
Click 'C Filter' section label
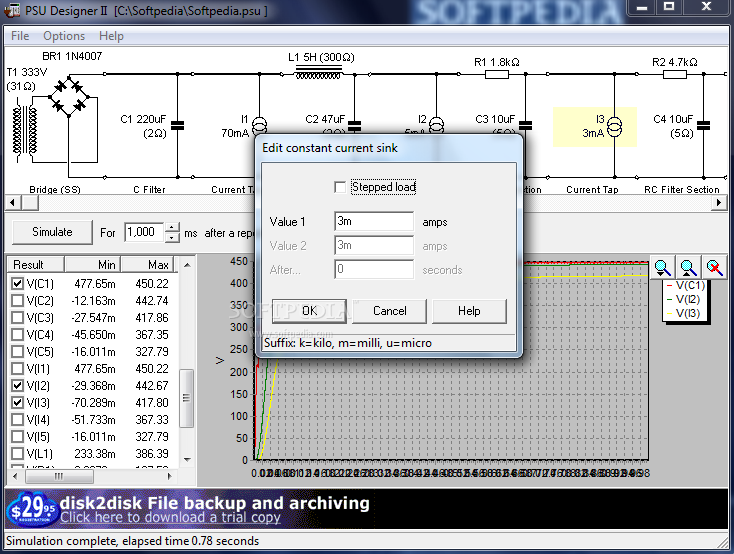(x=149, y=189)
